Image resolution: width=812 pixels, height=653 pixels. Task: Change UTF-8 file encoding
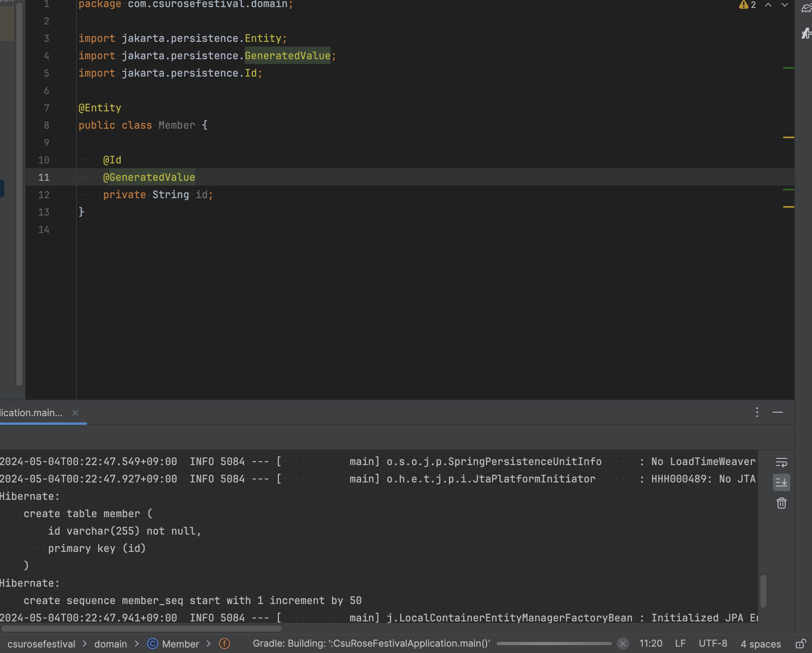pos(713,644)
